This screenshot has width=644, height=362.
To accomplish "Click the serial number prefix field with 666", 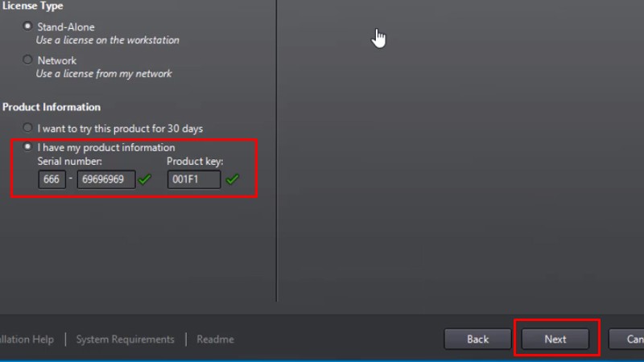I will (52, 179).
